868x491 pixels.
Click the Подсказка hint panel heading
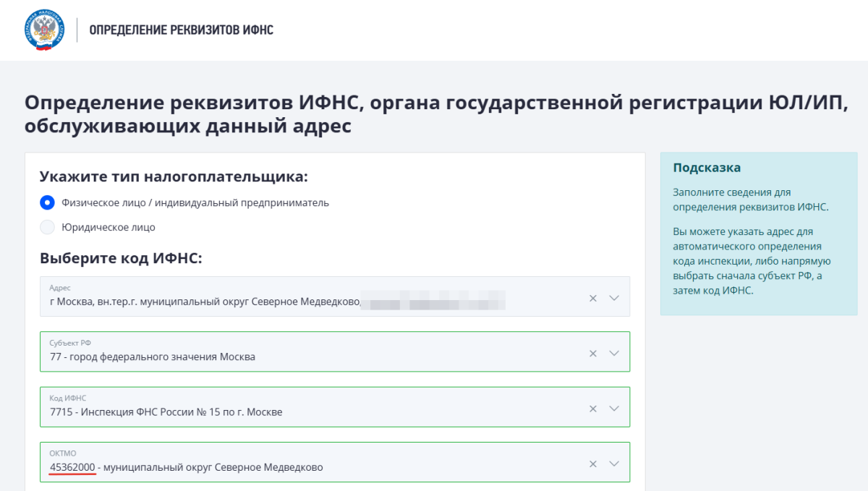pyautogui.click(x=707, y=168)
